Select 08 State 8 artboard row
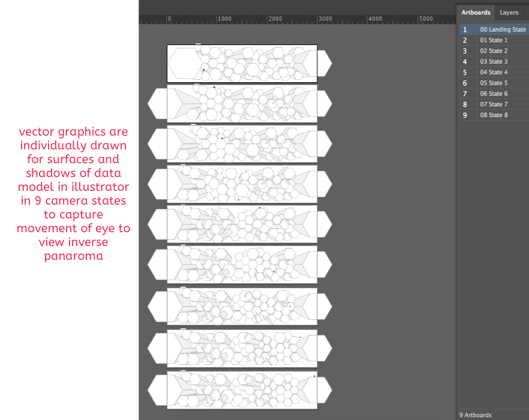The height and width of the screenshot is (420, 529). pyautogui.click(x=494, y=115)
